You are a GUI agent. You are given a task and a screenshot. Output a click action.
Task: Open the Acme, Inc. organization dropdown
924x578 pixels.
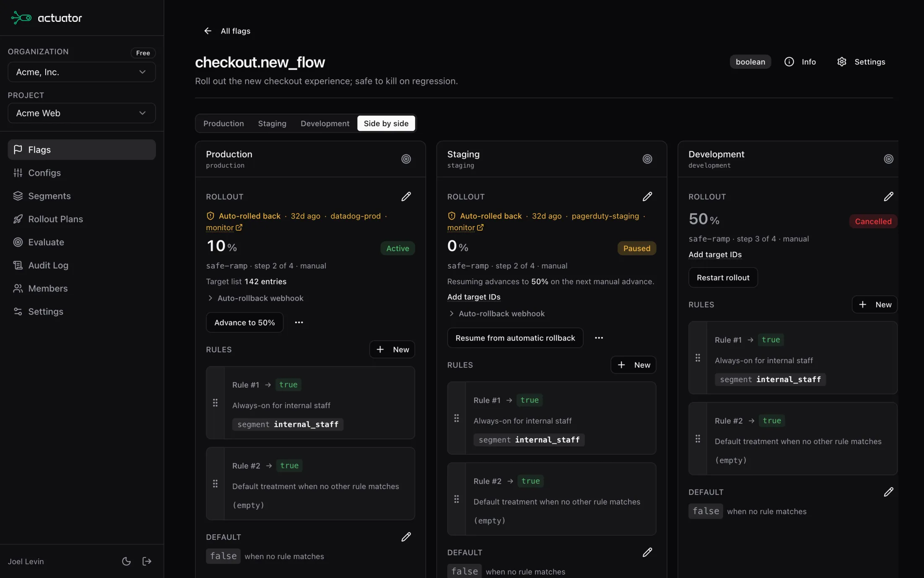pyautogui.click(x=82, y=72)
